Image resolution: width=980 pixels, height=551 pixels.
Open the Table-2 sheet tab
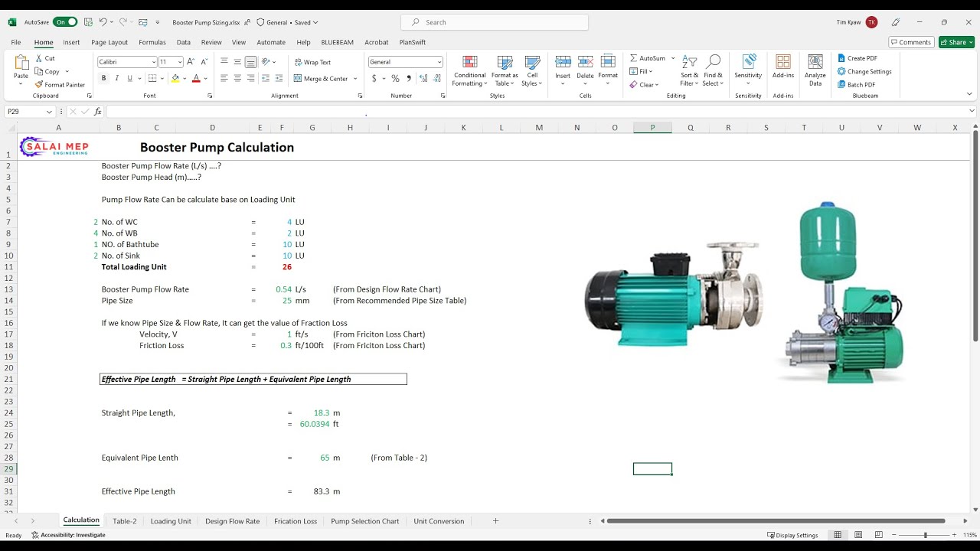tap(124, 521)
